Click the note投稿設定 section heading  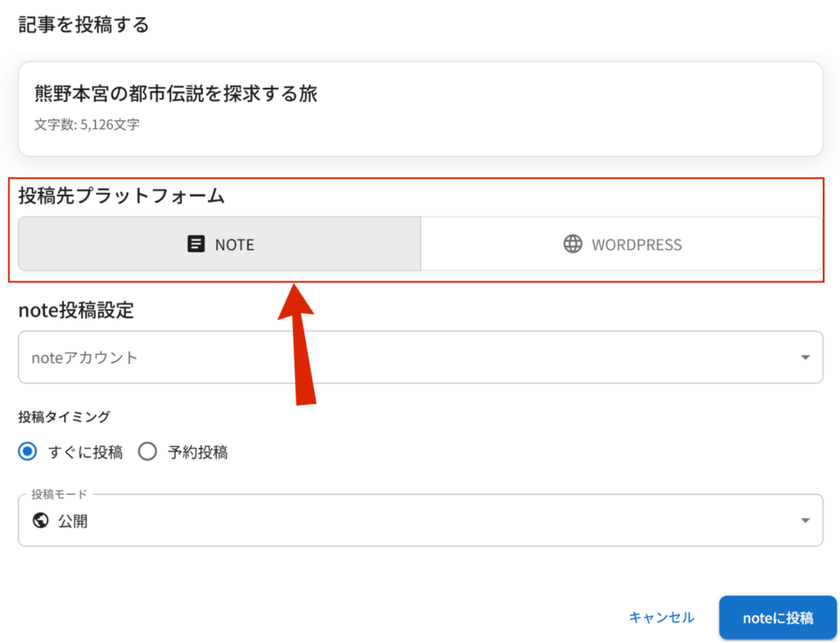point(75,310)
